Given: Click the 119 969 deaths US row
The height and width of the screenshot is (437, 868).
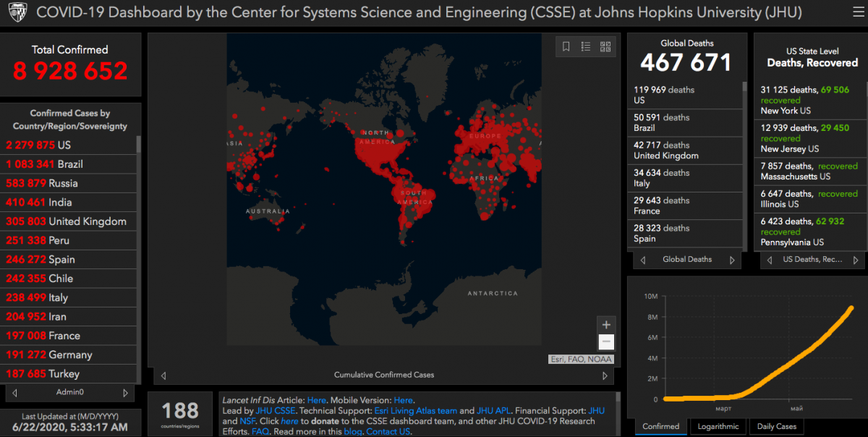Looking at the screenshot, I should (x=684, y=95).
